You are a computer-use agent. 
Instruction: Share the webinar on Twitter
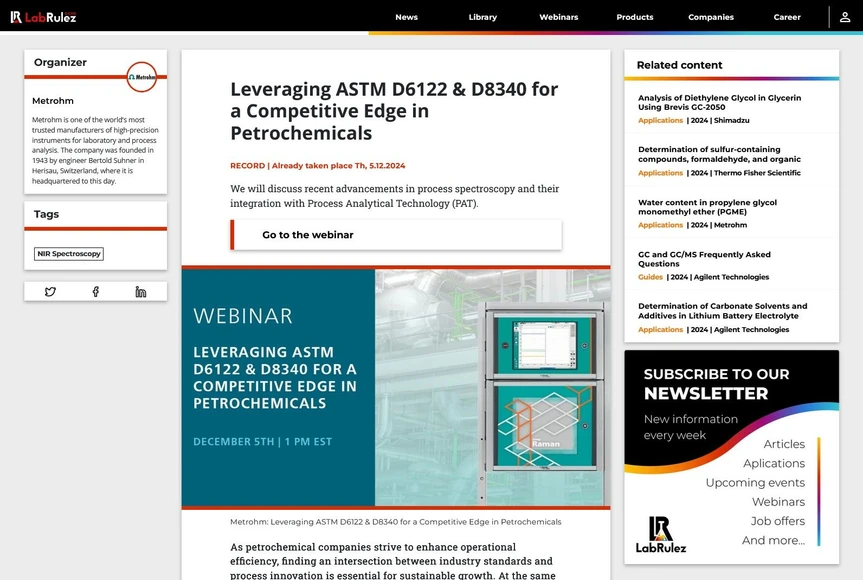[x=50, y=292]
